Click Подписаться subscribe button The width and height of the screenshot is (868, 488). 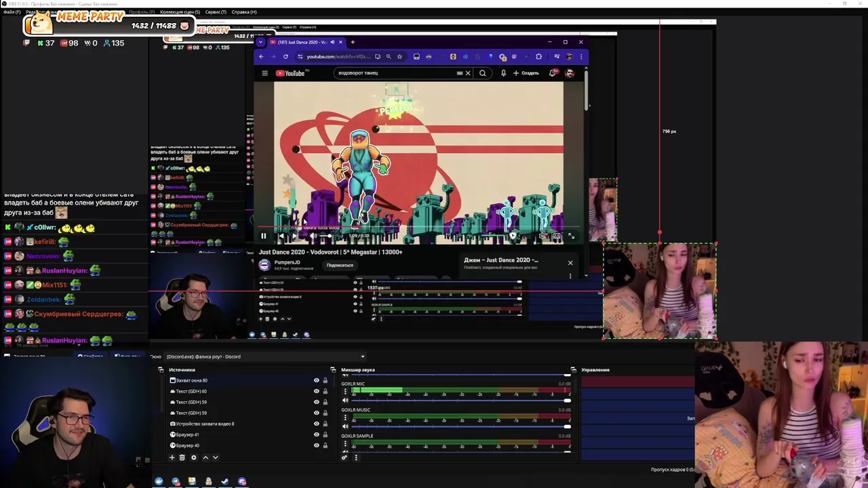point(340,265)
